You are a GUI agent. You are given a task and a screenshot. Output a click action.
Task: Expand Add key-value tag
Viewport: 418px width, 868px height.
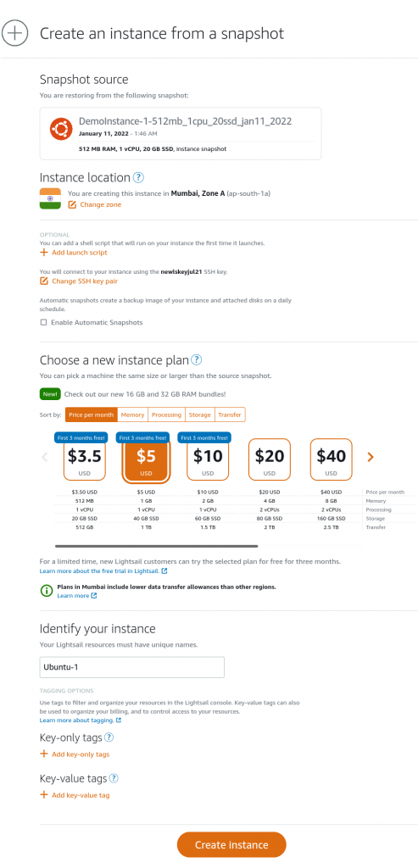[x=75, y=795]
